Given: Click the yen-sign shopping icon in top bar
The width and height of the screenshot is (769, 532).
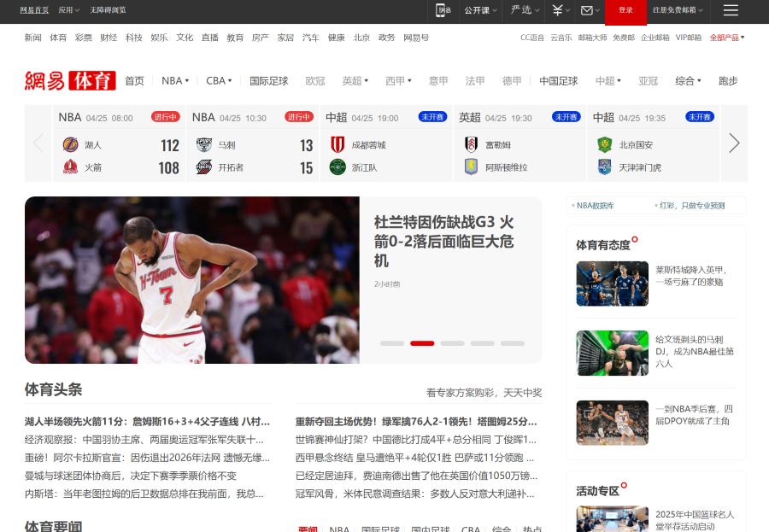Looking at the screenshot, I should click(x=557, y=10).
